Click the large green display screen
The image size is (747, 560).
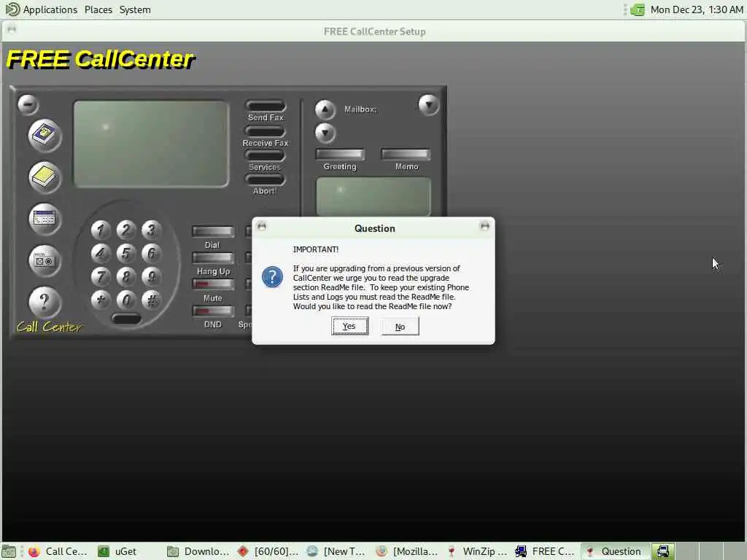pos(151,144)
